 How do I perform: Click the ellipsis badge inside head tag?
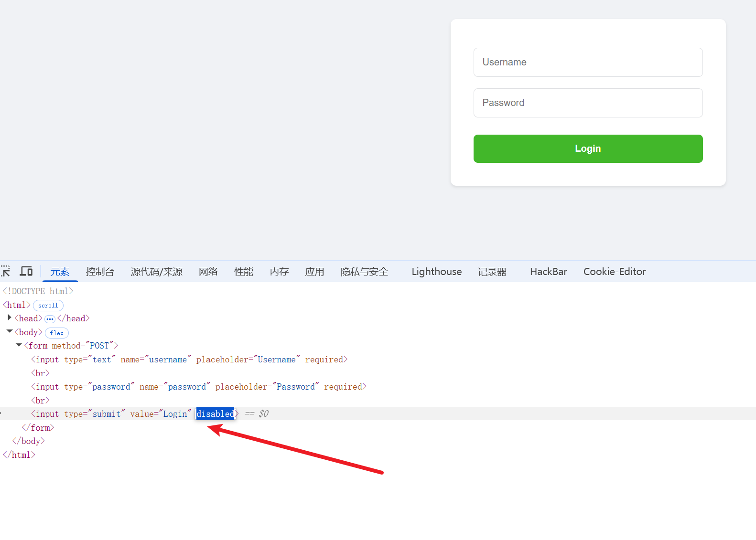50,319
